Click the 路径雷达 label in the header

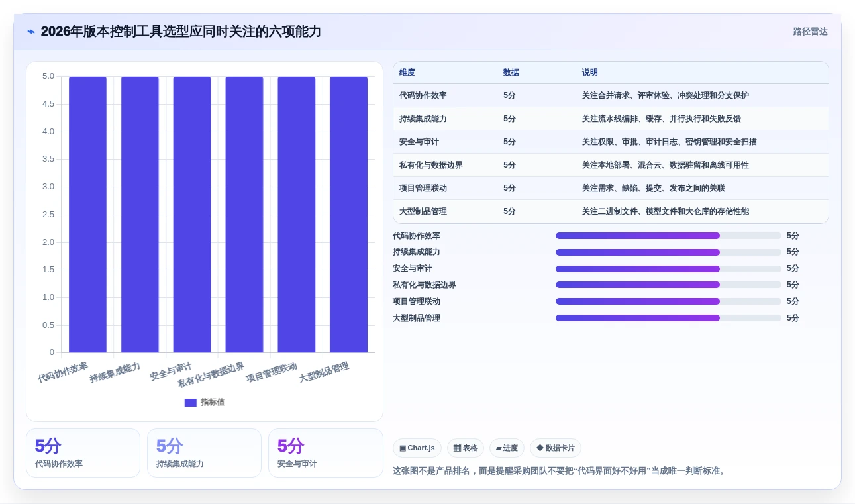[x=810, y=32]
